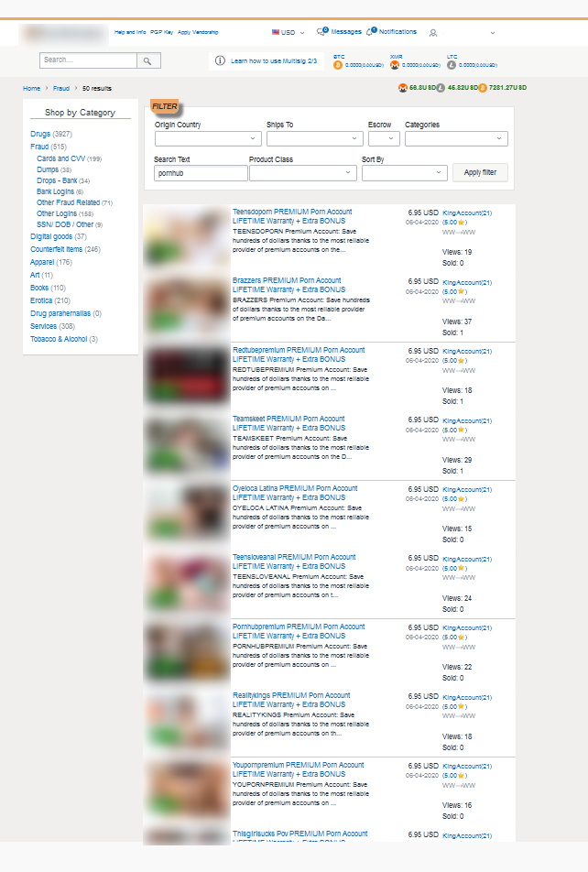Select Digital goods category
Viewport: 588px width, 872px height.
pos(51,236)
